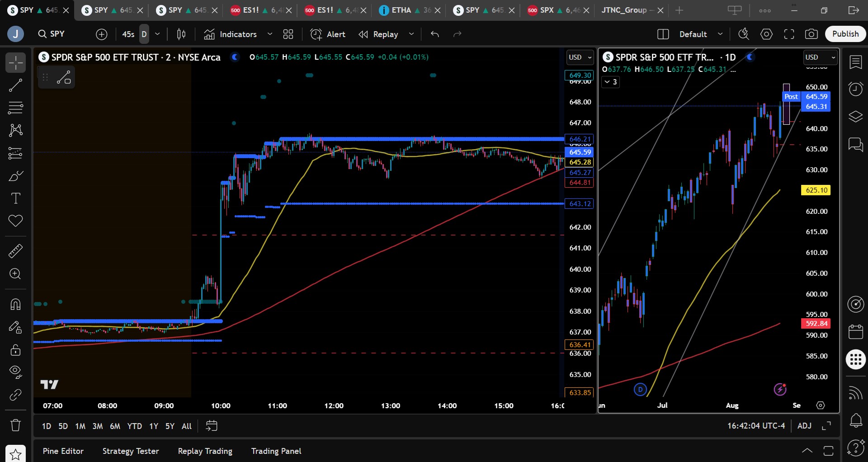Open the SPY symbol search
This screenshot has width=868, height=462.
pos(52,34)
